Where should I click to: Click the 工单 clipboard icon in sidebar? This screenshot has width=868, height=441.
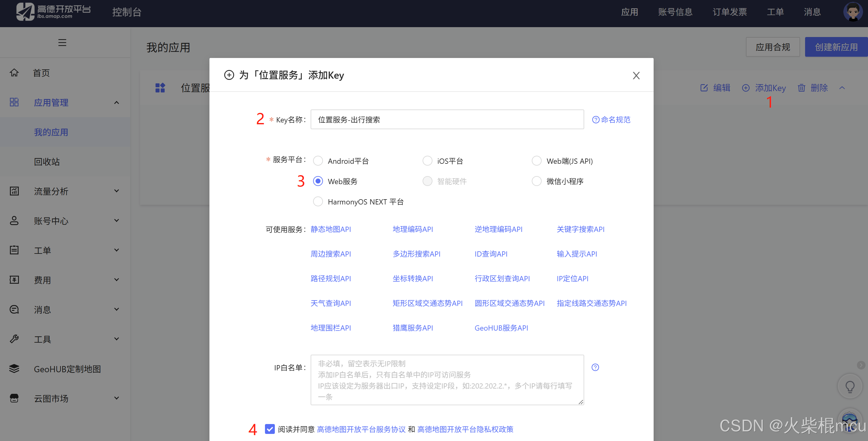point(14,250)
